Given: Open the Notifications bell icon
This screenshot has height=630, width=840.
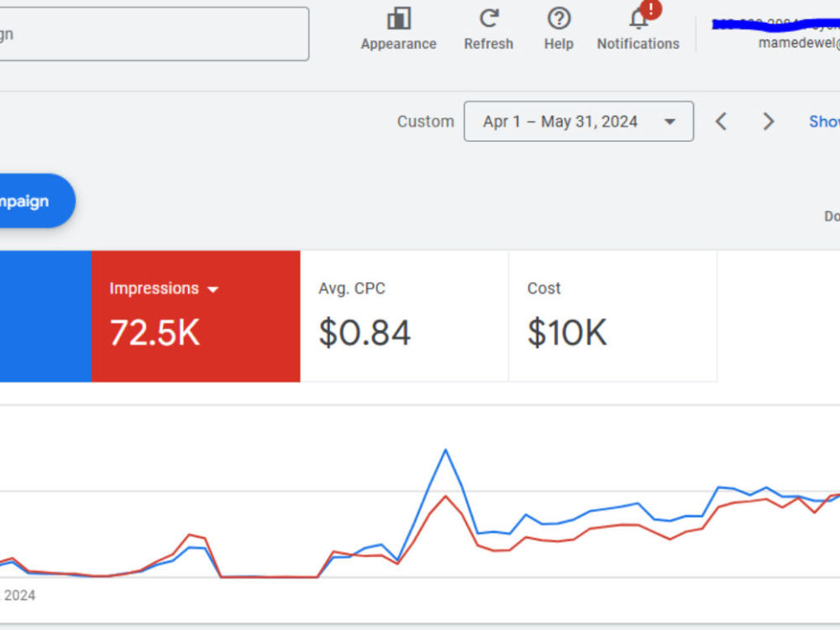Looking at the screenshot, I should click(638, 19).
